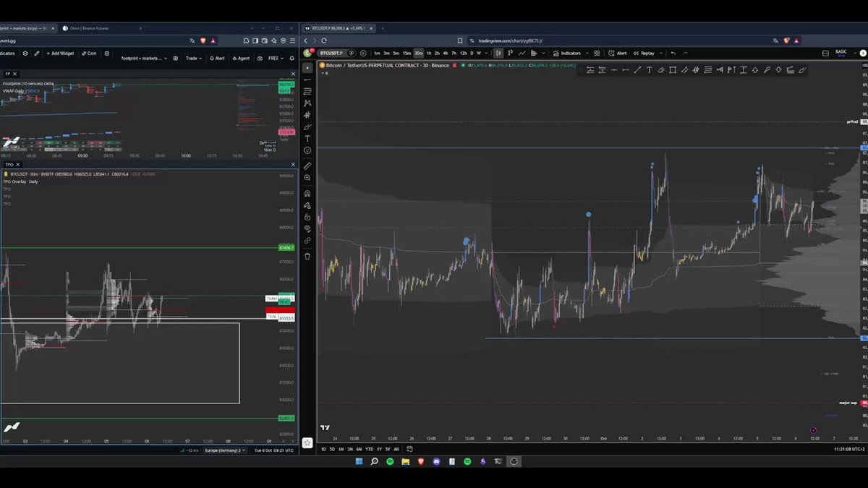Image resolution: width=868 pixels, height=488 pixels.
Task: Open the Agent option in left window
Action: tap(242, 58)
